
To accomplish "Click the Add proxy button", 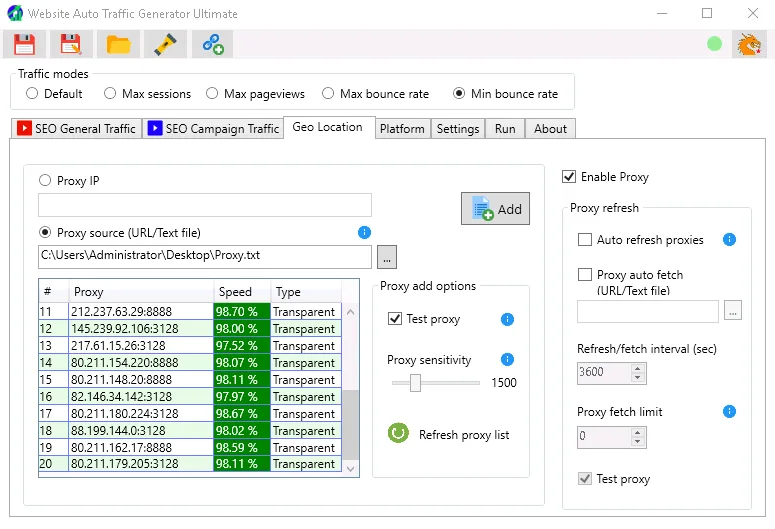I will 495,209.
